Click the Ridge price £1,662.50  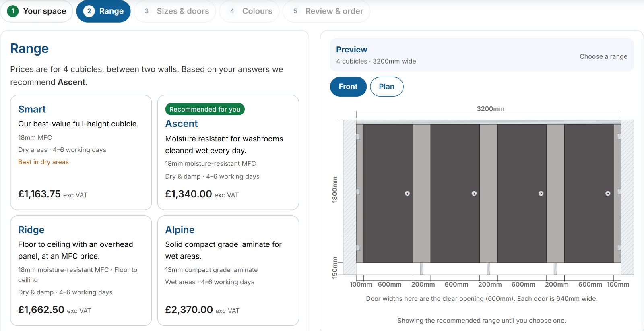click(x=41, y=310)
